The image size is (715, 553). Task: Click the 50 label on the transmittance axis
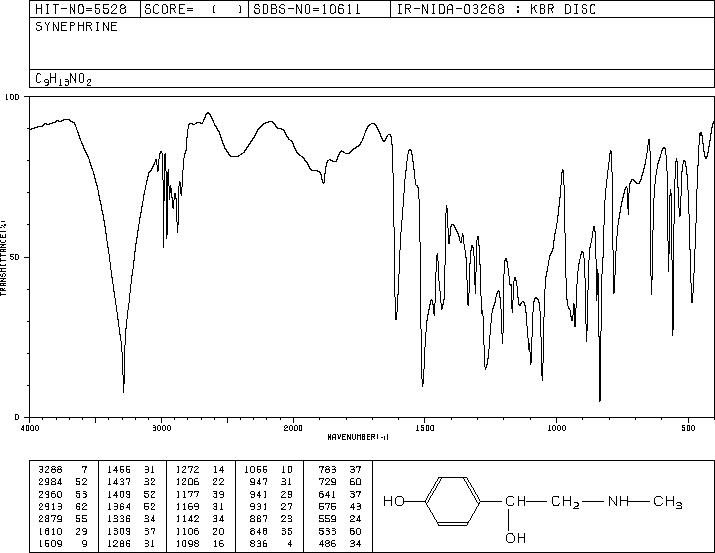coord(15,257)
